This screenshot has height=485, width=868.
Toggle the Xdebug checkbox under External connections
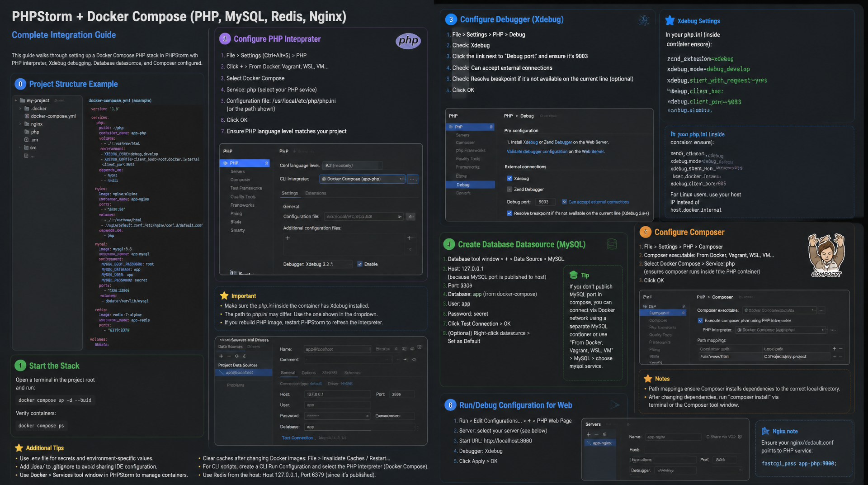click(x=509, y=178)
